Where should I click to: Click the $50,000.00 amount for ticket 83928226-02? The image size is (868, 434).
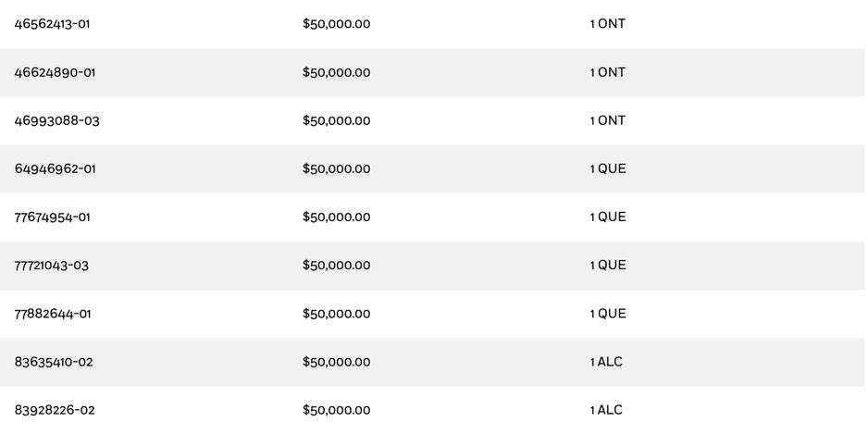336,410
